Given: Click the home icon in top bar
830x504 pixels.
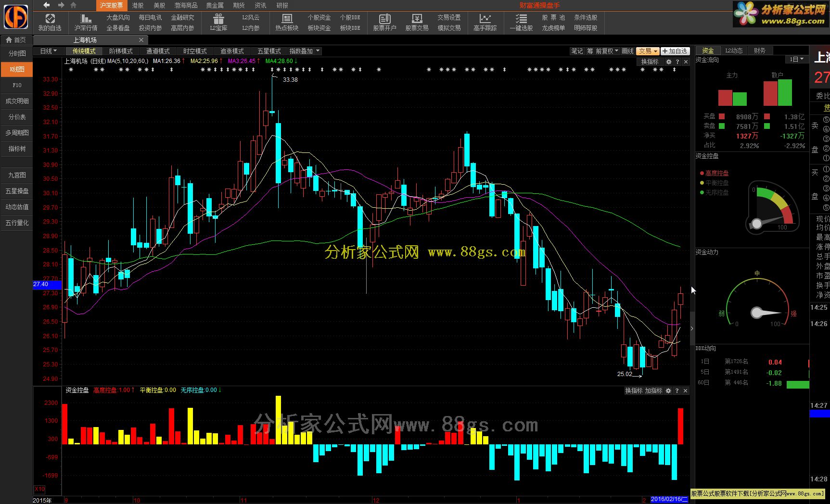Looking at the screenshot, I should [73, 5].
